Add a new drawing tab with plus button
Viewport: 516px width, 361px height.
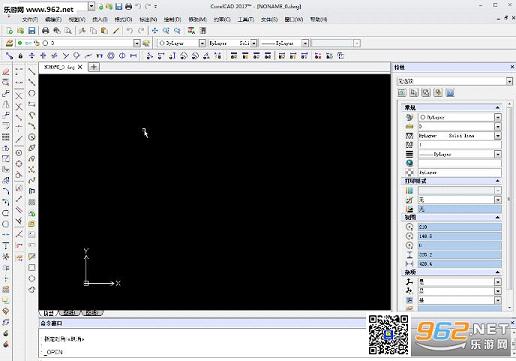click(x=94, y=67)
